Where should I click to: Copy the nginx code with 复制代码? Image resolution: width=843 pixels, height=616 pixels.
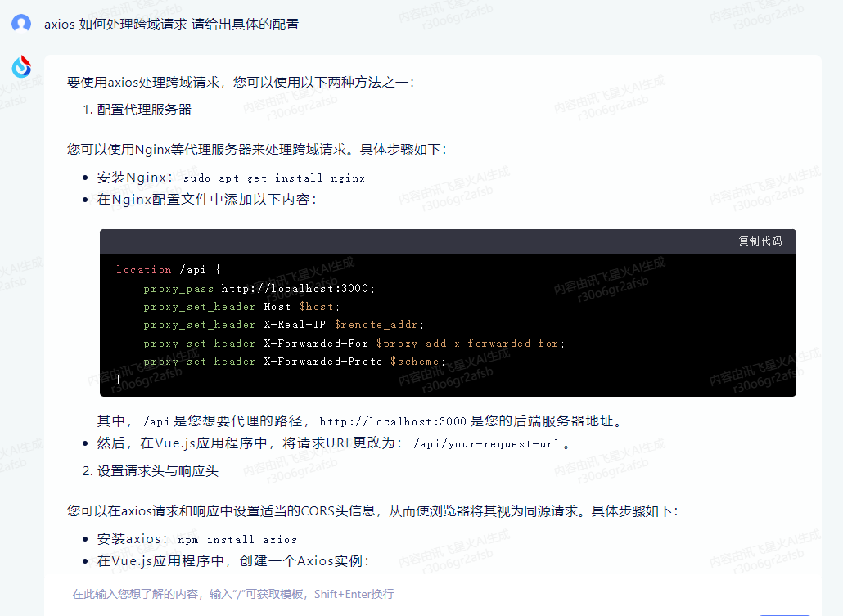point(760,241)
